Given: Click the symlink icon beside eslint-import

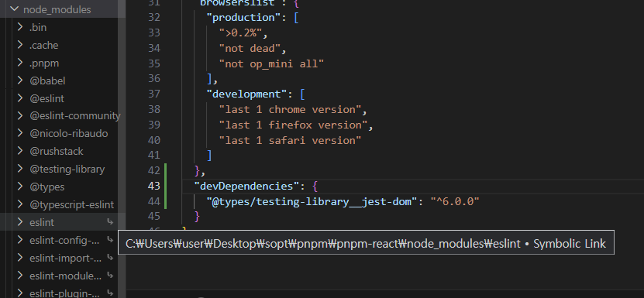Looking at the screenshot, I should tap(110, 258).
